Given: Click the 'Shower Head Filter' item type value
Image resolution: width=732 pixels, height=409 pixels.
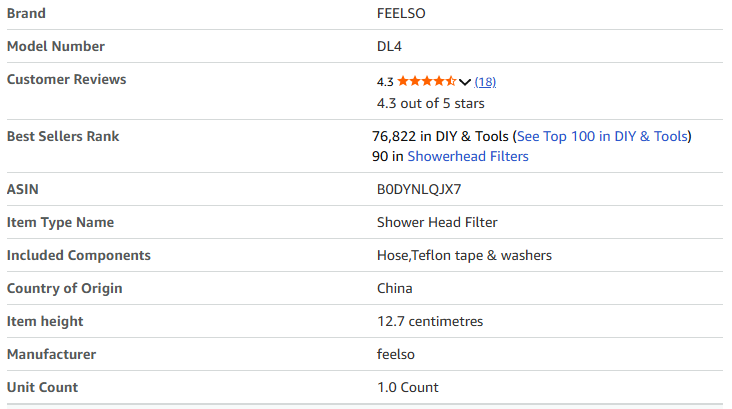Looking at the screenshot, I should coord(437,222).
